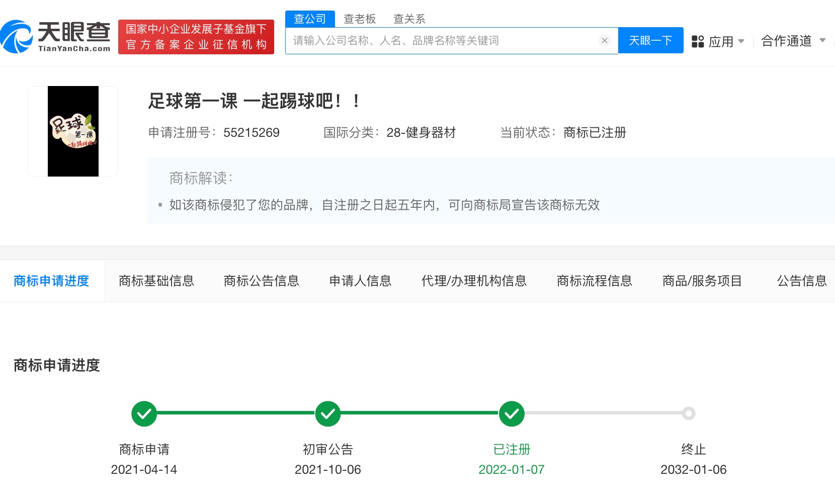This screenshot has width=835, height=504.
Task: Open the trademark logo thumbnail image
Action: tap(73, 131)
